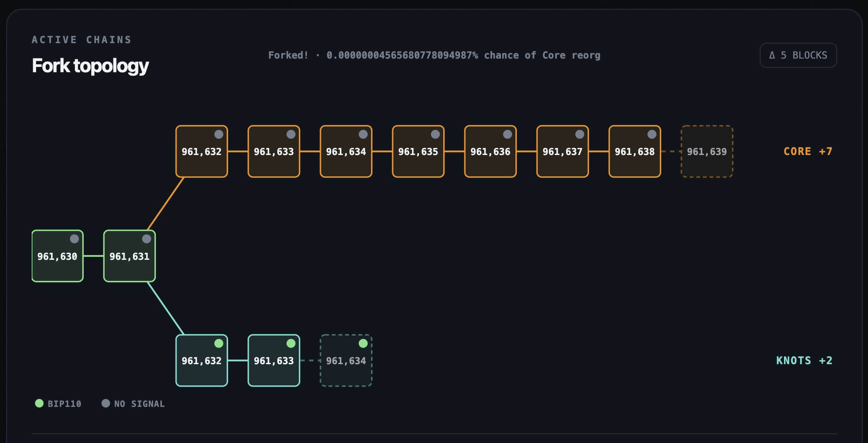The height and width of the screenshot is (443, 868).
Task: Select common block 961,630
Action: point(58,256)
